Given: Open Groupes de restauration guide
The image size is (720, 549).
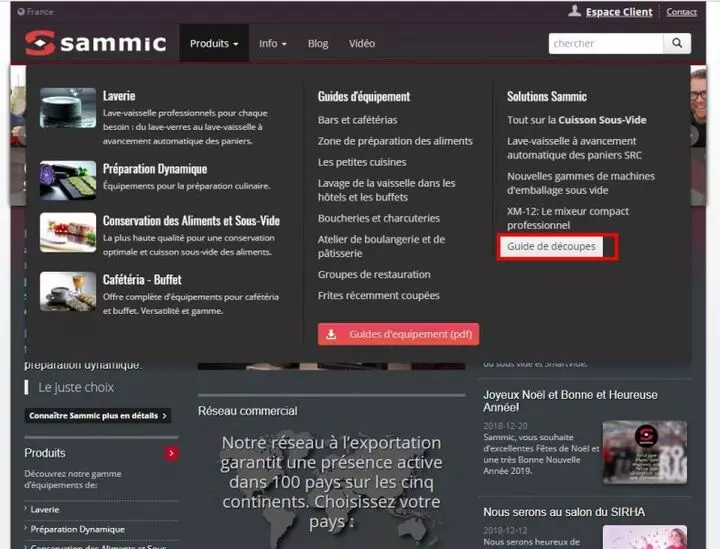Looking at the screenshot, I should pos(374,274).
